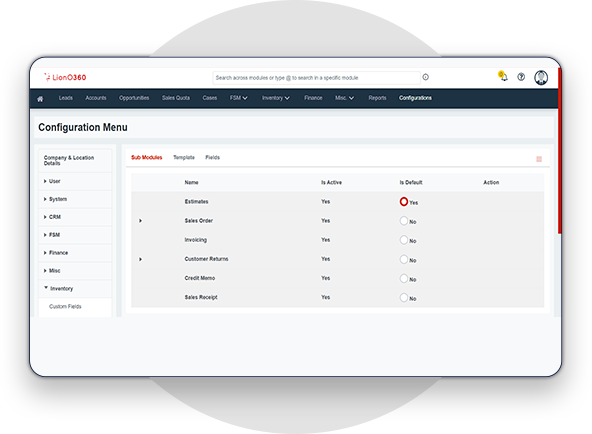
Task: Click the LionO360 logo
Action: (x=65, y=77)
